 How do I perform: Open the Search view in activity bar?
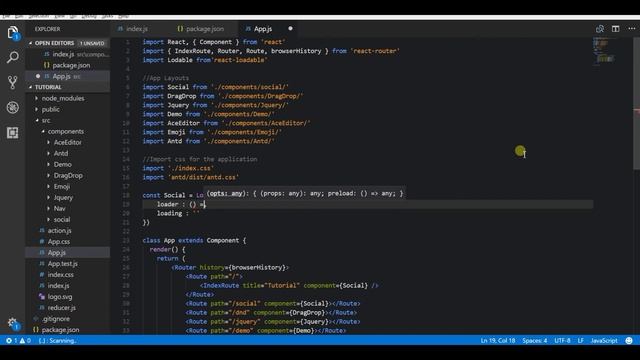13,57
